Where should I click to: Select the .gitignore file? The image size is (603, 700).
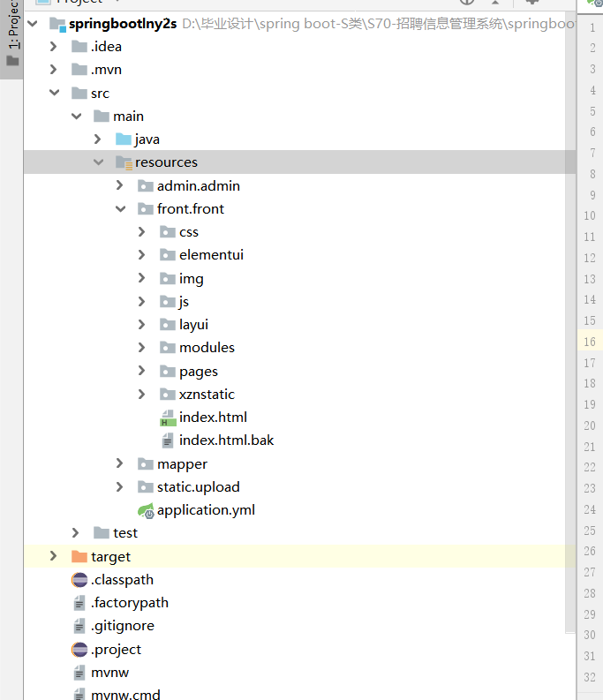point(122,626)
